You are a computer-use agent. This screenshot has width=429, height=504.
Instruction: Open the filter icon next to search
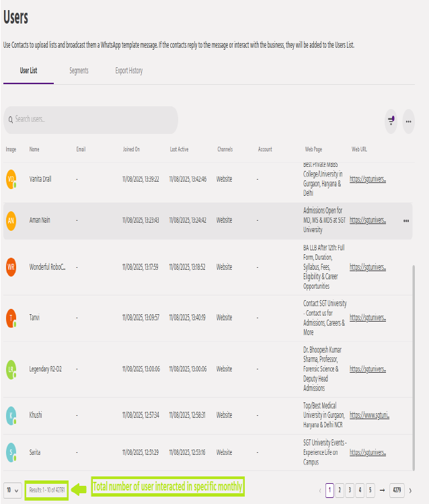[x=391, y=120]
